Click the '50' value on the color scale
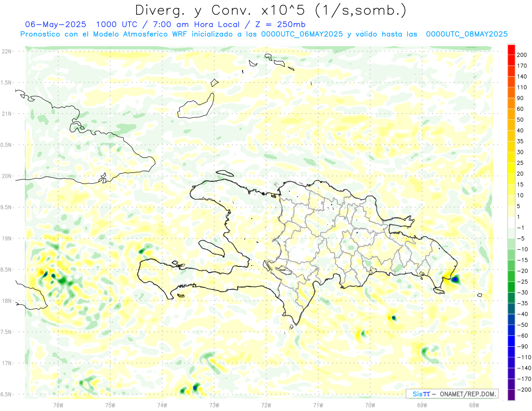This screenshot has height=411, width=532. click(520, 120)
